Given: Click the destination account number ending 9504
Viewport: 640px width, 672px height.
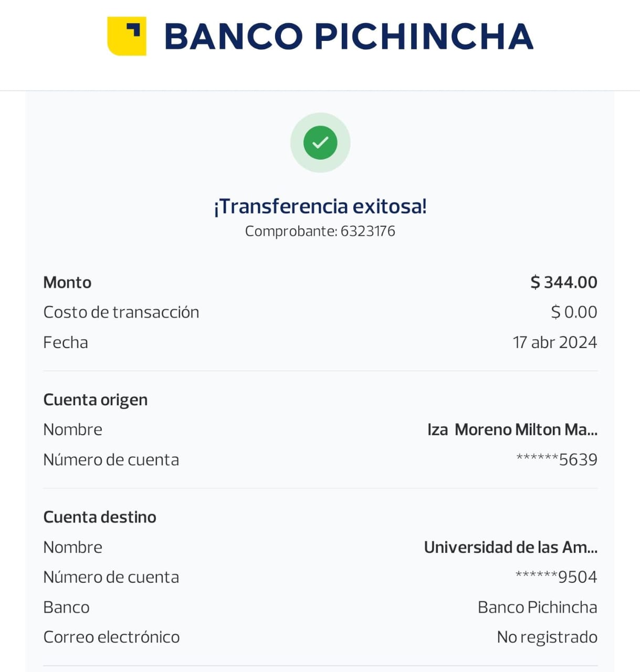Looking at the screenshot, I should pos(557,577).
